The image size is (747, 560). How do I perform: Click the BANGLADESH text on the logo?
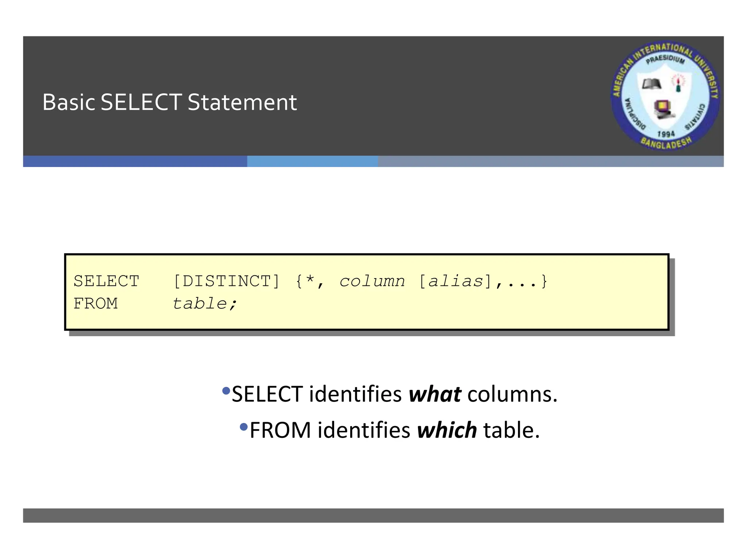(x=666, y=143)
